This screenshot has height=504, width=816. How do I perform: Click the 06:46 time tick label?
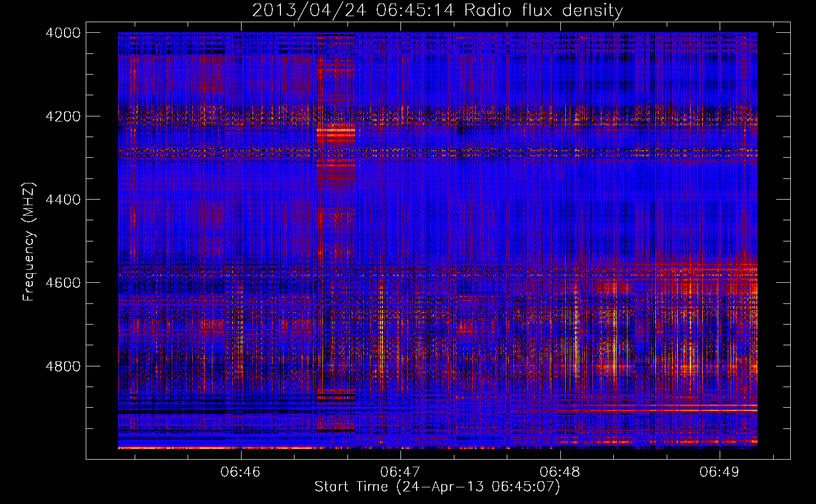coord(241,472)
